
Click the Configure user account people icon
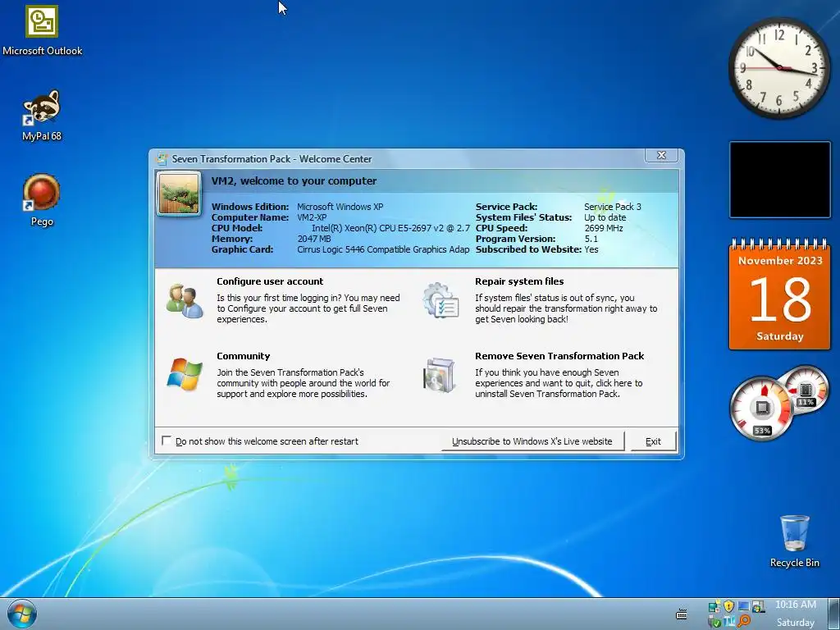pyautogui.click(x=185, y=301)
